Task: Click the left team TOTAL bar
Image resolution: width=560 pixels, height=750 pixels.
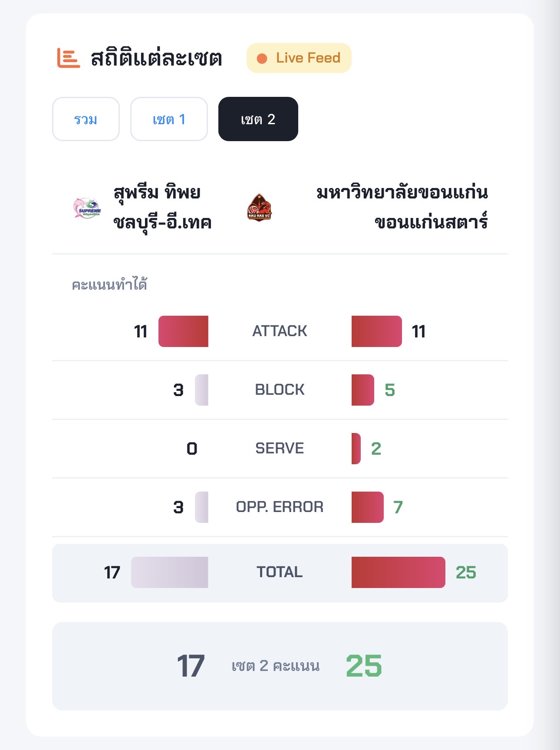Action: click(x=170, y=572)
